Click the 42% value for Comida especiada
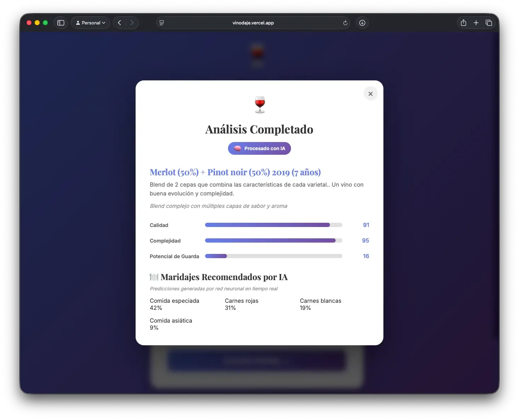Screen dimensions: 519x420 [x=156, y=308]
